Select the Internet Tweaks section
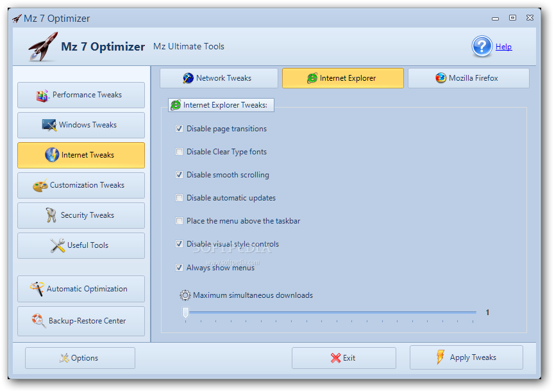The width and height of the screenshot is (554, 392). [81, 155]
